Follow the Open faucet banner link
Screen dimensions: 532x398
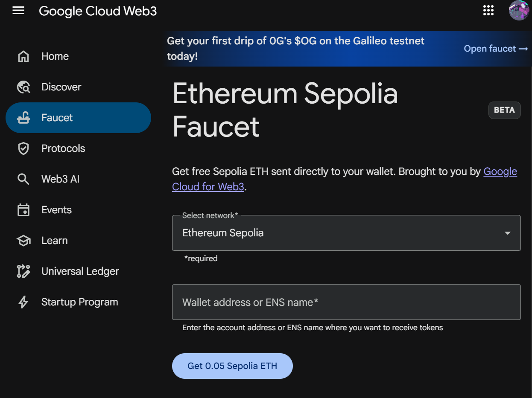tap(496, 49)
